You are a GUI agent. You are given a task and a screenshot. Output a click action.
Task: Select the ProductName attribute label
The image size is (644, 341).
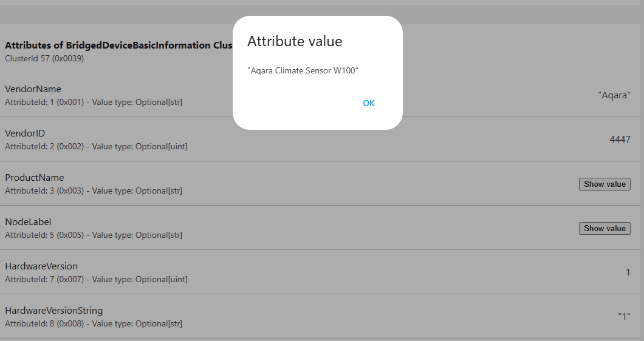tap(34, 178)
